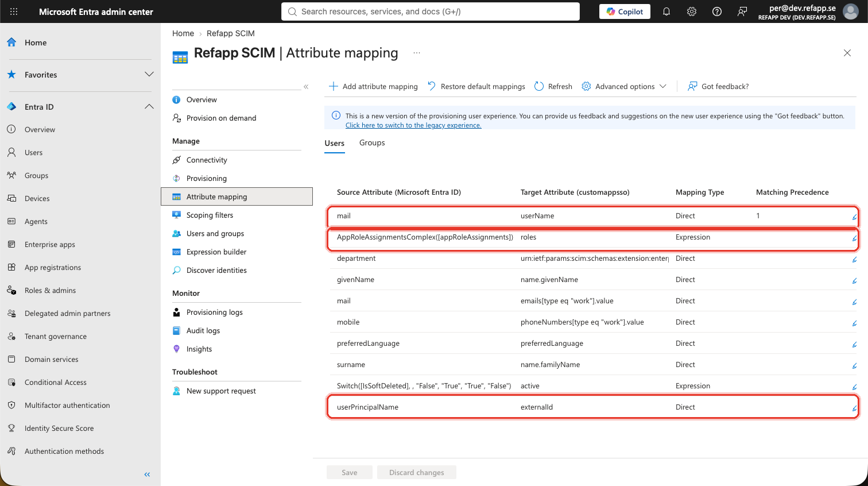Click the app launcher waffle icon
This screenshot has height=486, width=868.
(x=14, y=11)
